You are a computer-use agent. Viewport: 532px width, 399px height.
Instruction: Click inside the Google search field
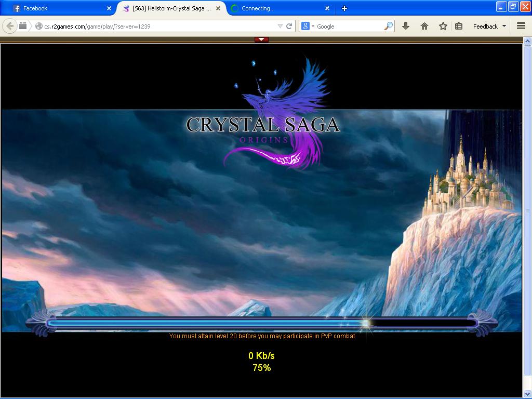(348, 26)
